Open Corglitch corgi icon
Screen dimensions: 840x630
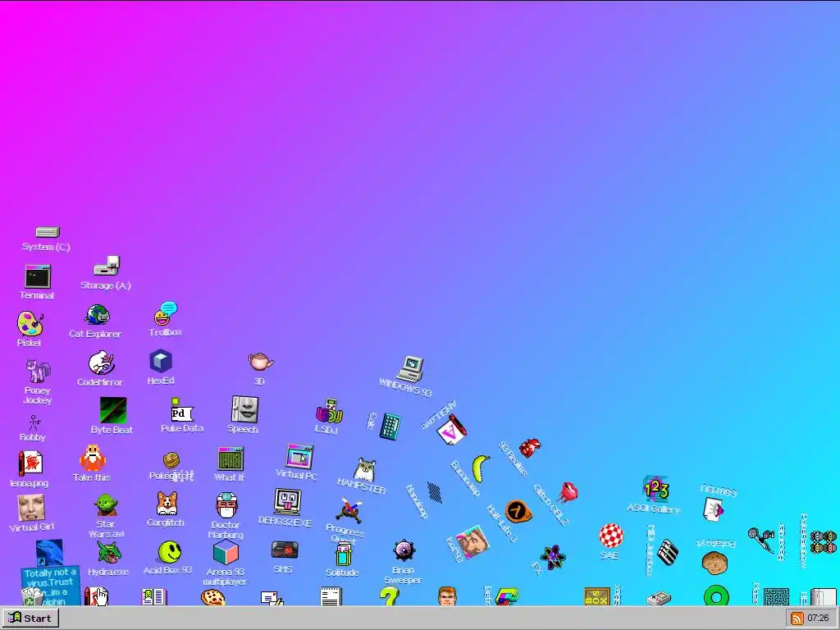167,504
